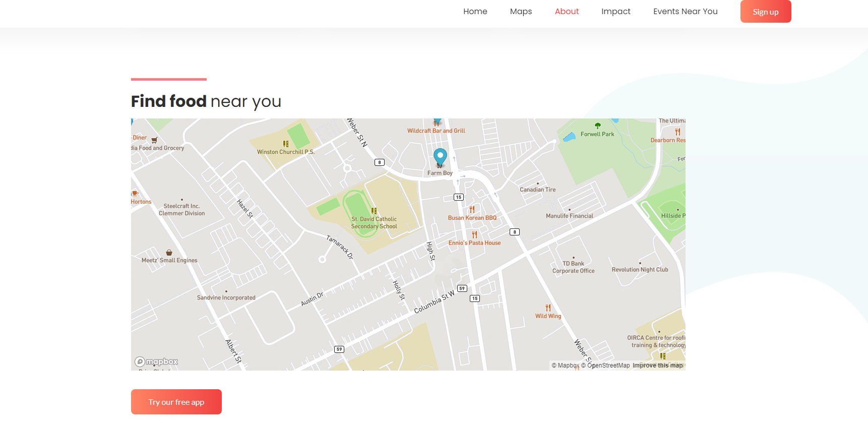Open the OpenStreetMap attribution link

pos(605,366)
